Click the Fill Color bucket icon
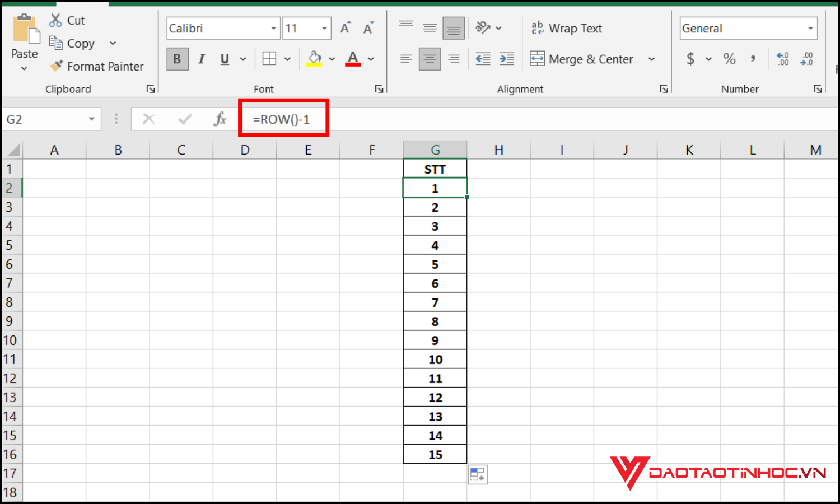840x504 pixels. pos(314,59)
